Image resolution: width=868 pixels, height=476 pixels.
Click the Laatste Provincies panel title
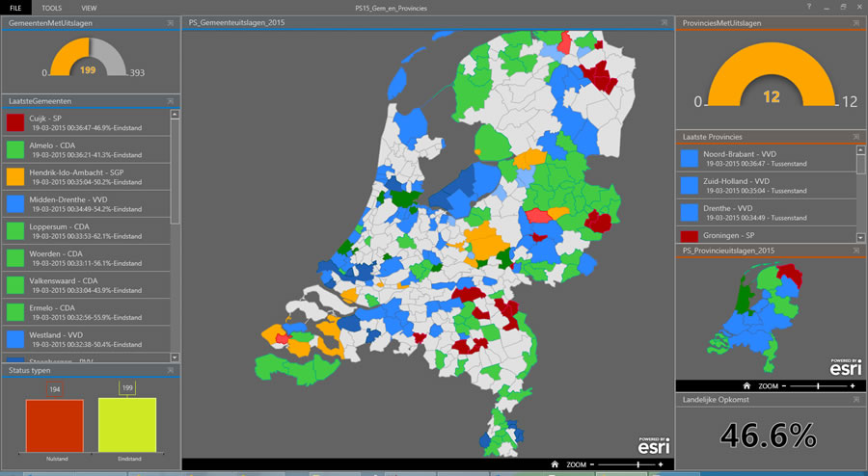tap(712, 137)
